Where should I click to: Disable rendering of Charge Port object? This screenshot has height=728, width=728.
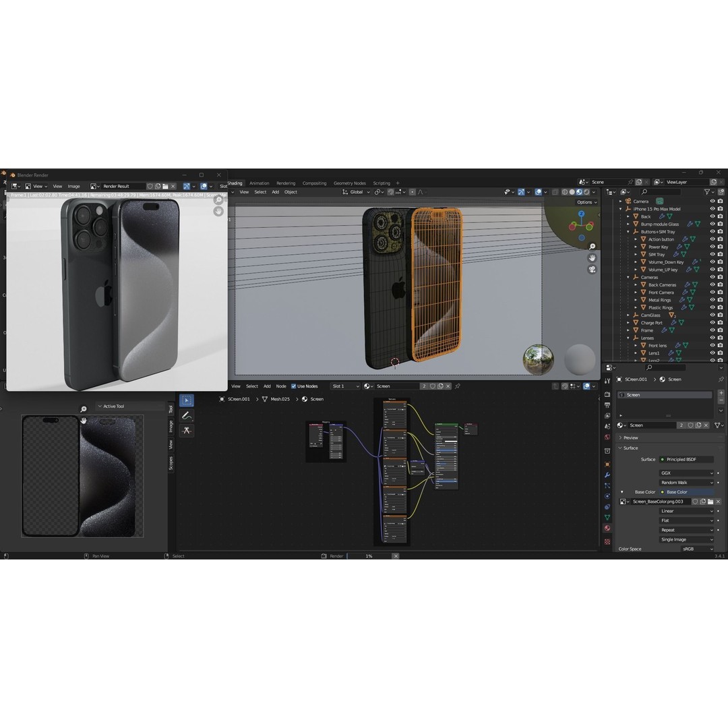(x=720, y=323)
